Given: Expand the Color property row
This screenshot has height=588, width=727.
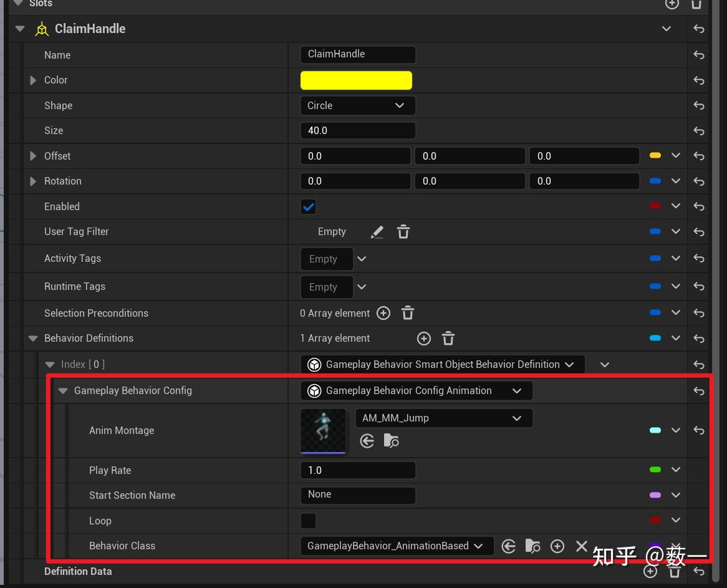Looking at the screenshot, I should (33, 80).
